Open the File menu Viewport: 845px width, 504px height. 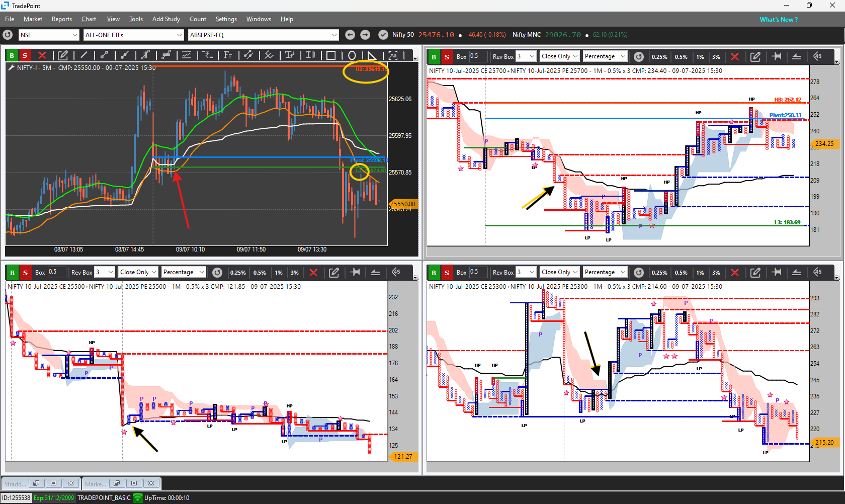pos(10,19)
